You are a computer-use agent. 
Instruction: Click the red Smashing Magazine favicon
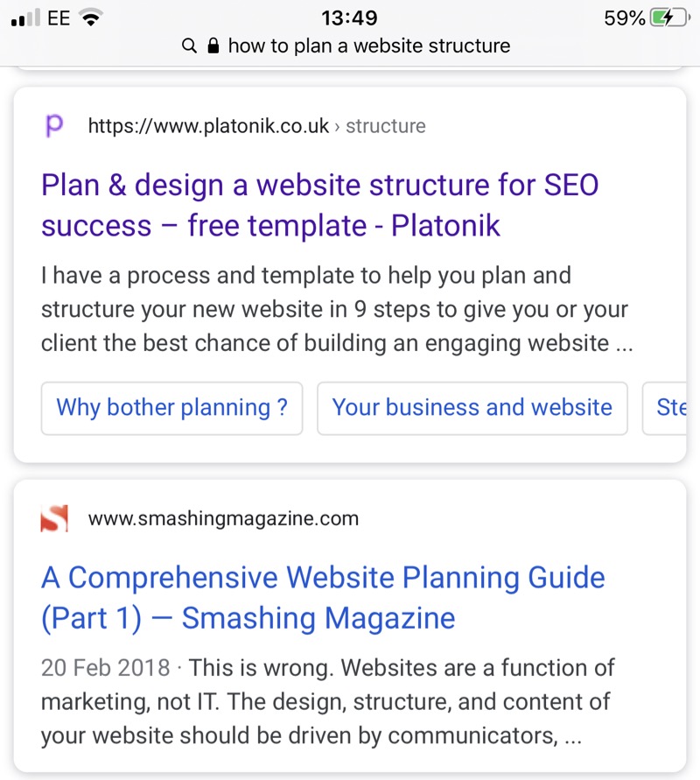[x=54, y=519]
